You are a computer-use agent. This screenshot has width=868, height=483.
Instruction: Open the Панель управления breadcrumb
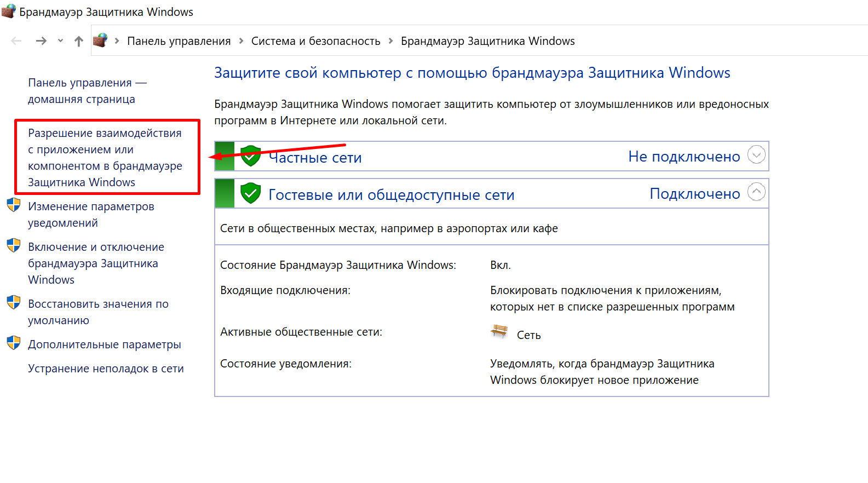coord(179,41)
